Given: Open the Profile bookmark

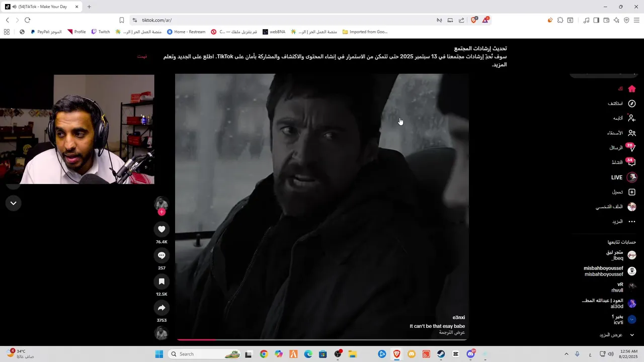Looking at the screenshot, I should (x=76, y=32).
